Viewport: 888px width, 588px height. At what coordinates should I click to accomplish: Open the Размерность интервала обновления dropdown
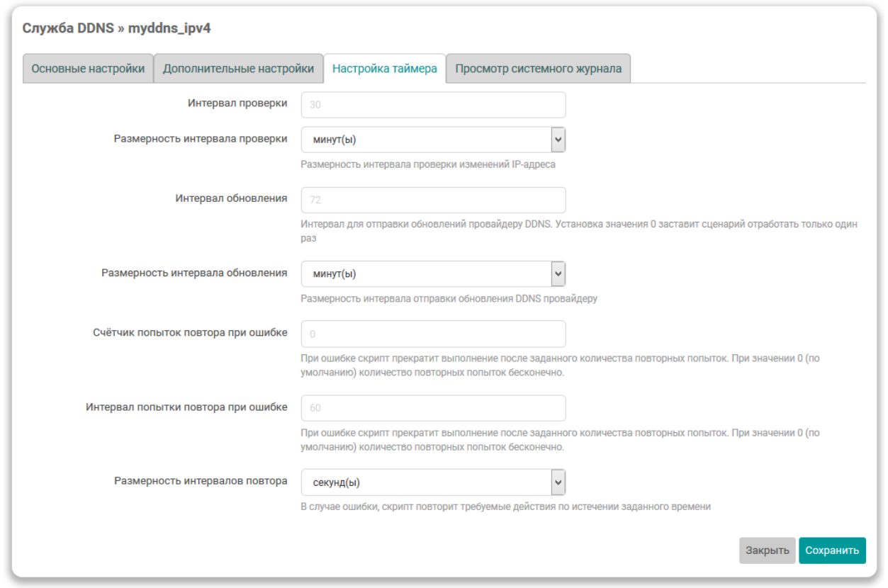pos(433,273)
